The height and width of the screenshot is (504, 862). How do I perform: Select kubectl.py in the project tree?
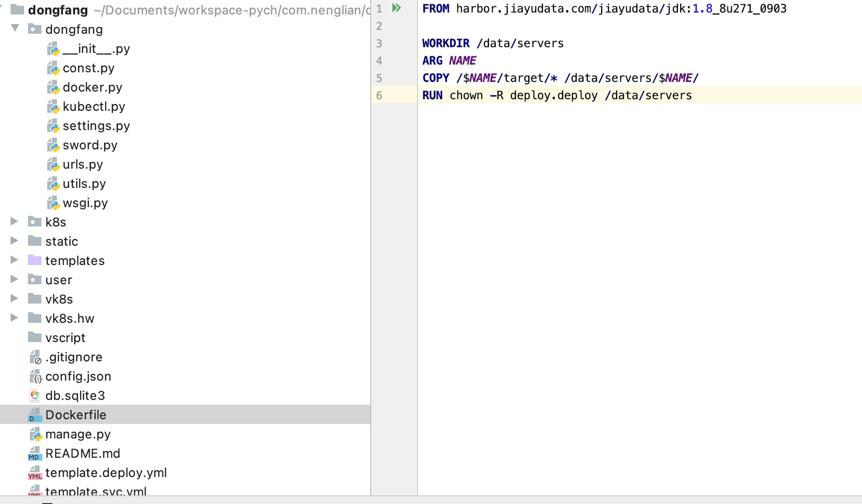(x=185, y=106)
